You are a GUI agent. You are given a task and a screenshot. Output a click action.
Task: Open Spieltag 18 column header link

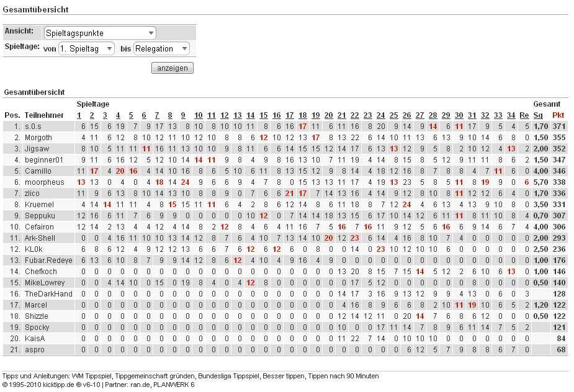click(x=303, y=115)
